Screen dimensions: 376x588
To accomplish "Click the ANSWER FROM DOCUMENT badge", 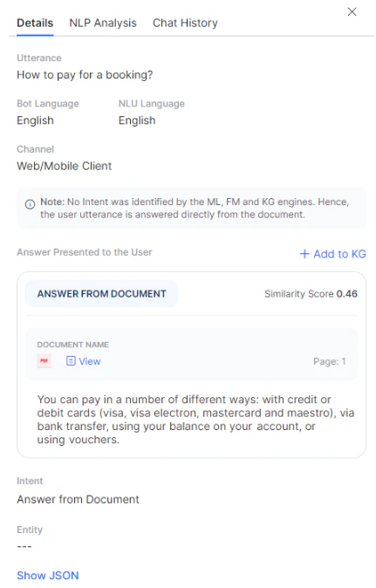I will click(101, 294).
